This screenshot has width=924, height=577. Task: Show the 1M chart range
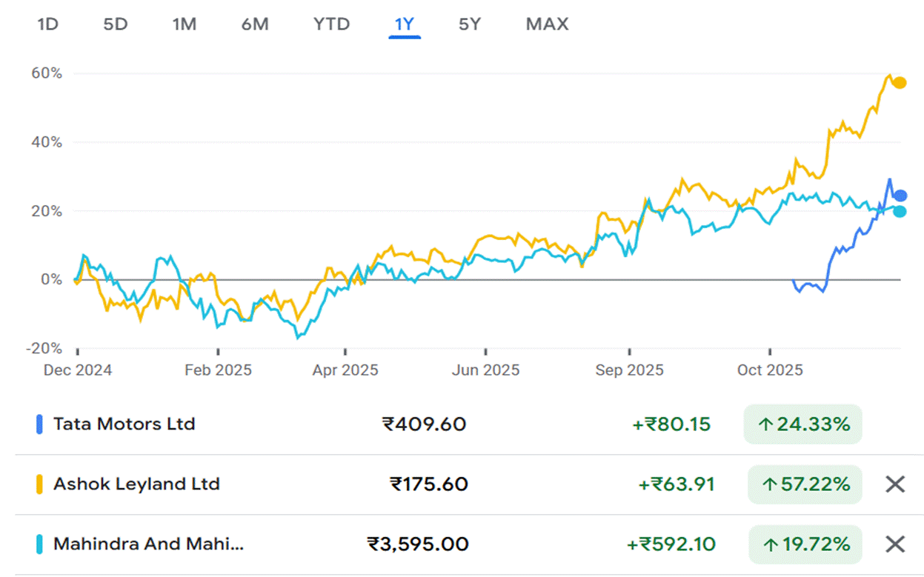184,24
